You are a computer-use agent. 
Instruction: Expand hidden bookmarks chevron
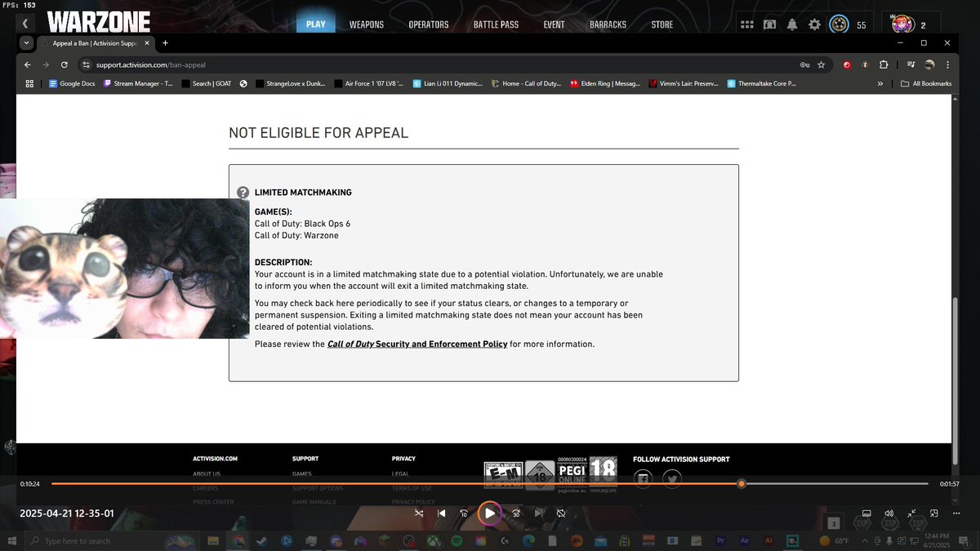(x=880, y=83)
